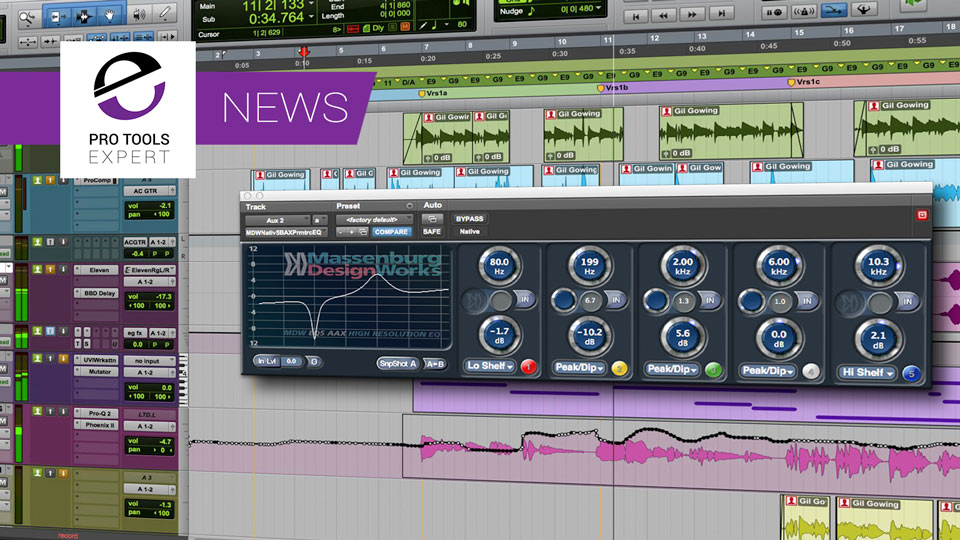Click the ProComp insert on AC GTR track
The image size is (960, 540).
click(97, 181)
